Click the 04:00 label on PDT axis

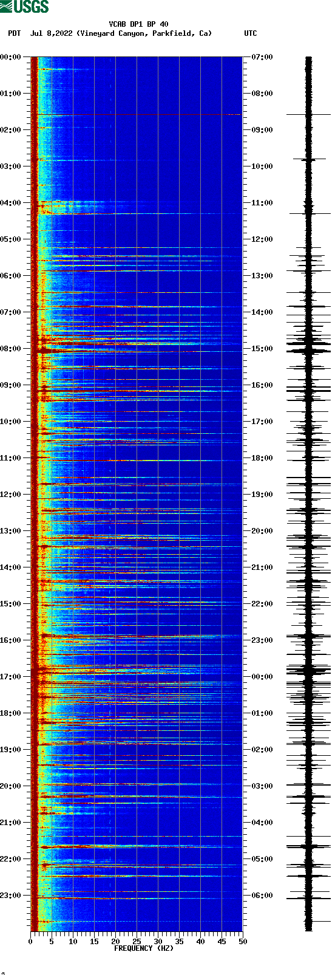click(11, 203)
